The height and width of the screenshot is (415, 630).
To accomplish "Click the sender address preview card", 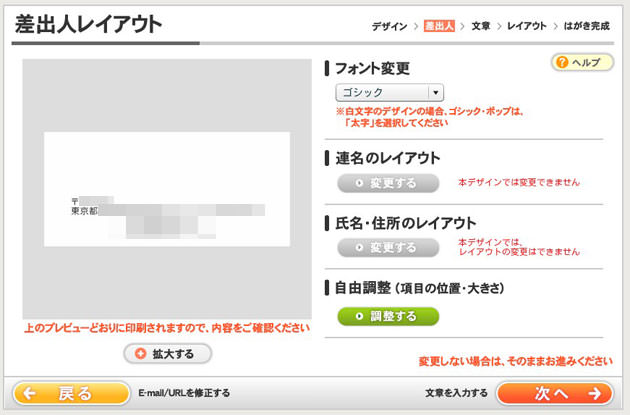I will tap(167, 189).
